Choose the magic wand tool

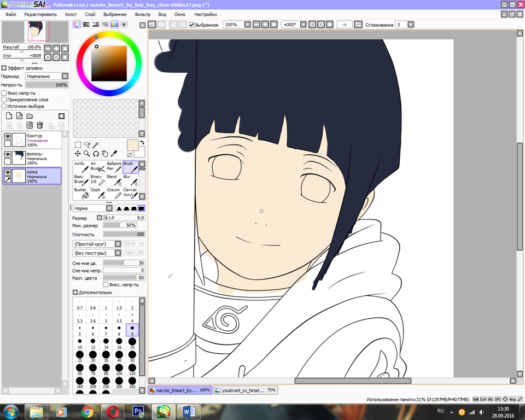pos(96,145)
